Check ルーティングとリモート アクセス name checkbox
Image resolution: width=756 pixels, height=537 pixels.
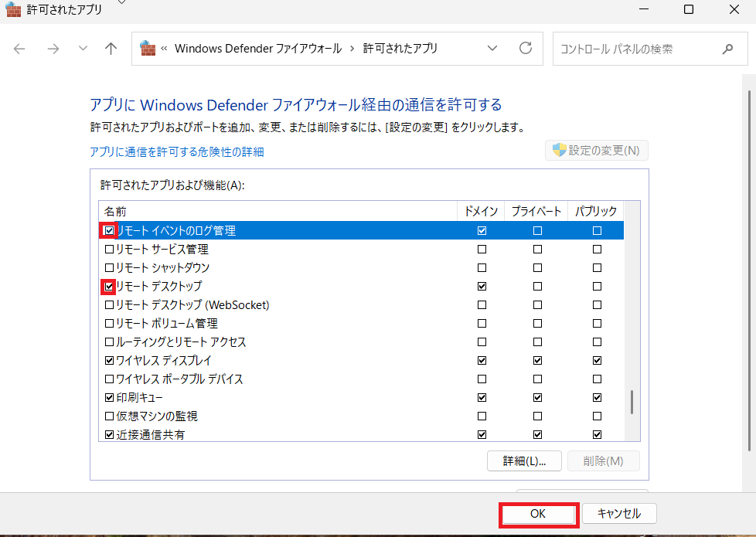[x=110, y=342]
